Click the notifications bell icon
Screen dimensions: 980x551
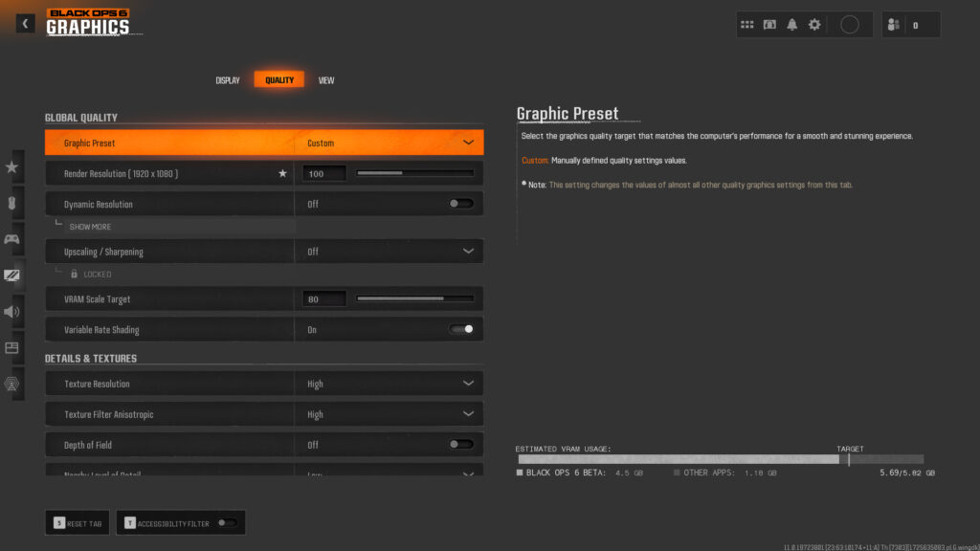pos(792,25)
